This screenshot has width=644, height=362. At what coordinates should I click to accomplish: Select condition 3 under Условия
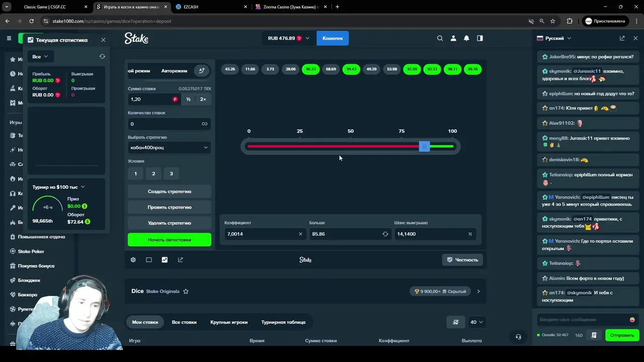click(x=171, y=173)
